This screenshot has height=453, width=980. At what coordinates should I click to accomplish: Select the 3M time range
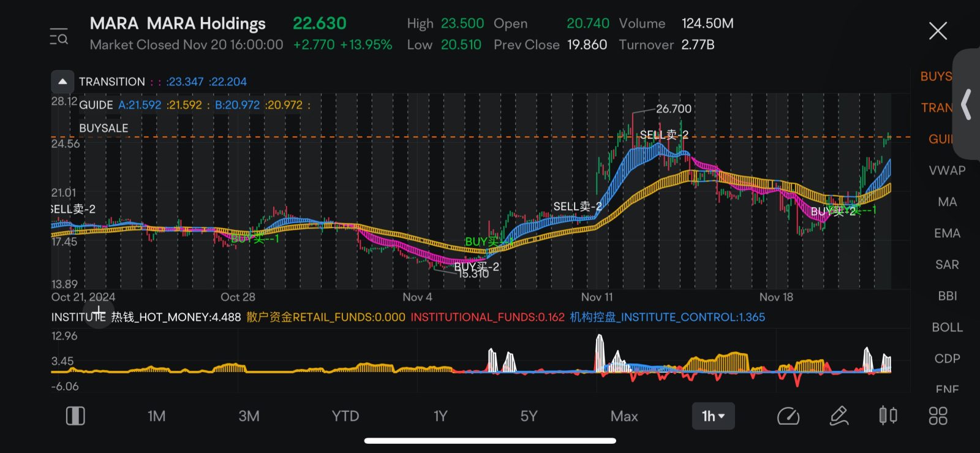249,416
